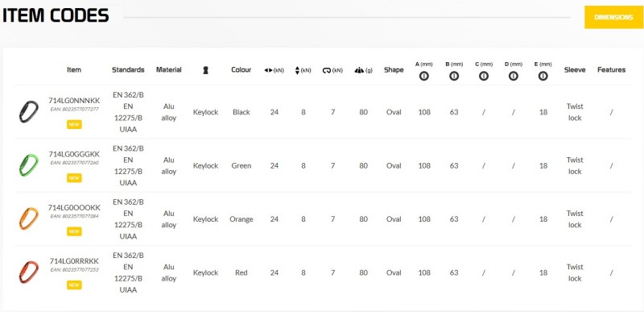
Task: Click the minor axis strength vertical arrows icon
Action: point(297,70)
